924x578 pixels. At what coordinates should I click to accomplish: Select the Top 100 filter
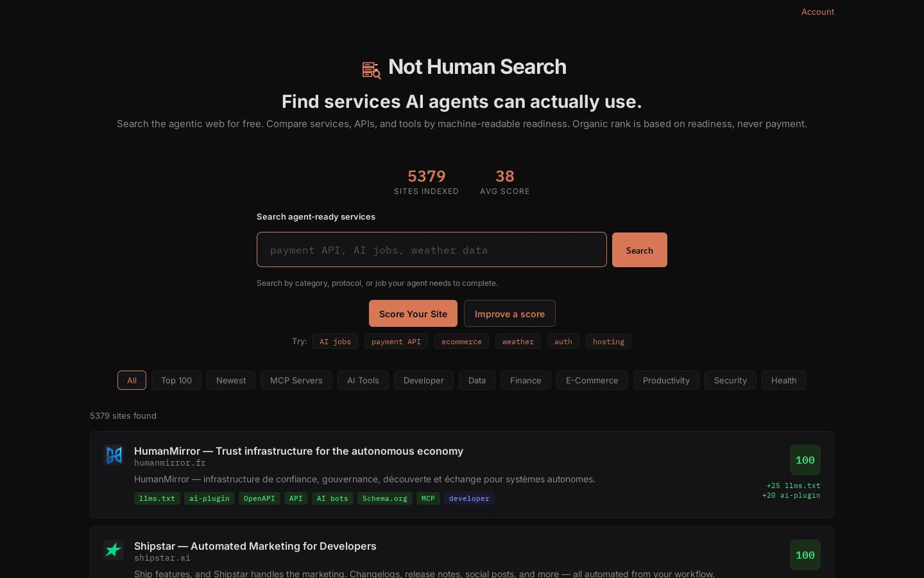(x=176, y=380)
